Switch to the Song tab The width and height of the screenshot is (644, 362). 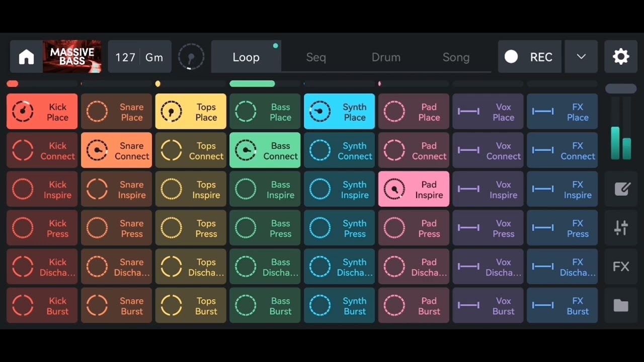coord(456,57)
